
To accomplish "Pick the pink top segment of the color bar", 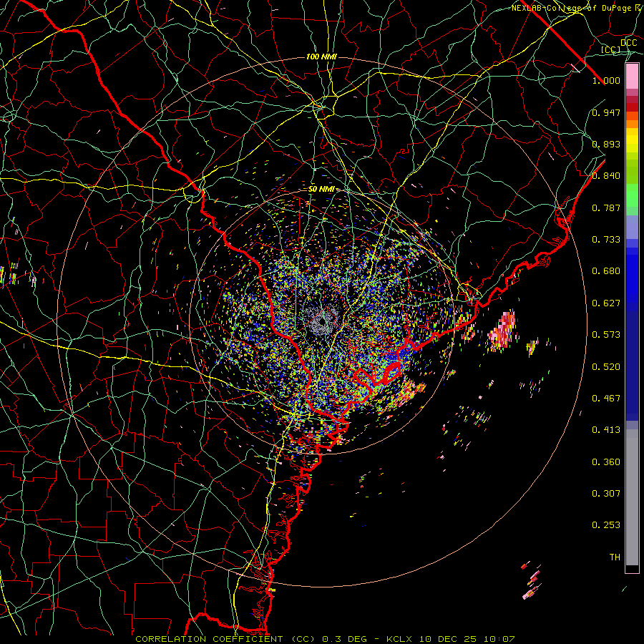I will point(632,77).
